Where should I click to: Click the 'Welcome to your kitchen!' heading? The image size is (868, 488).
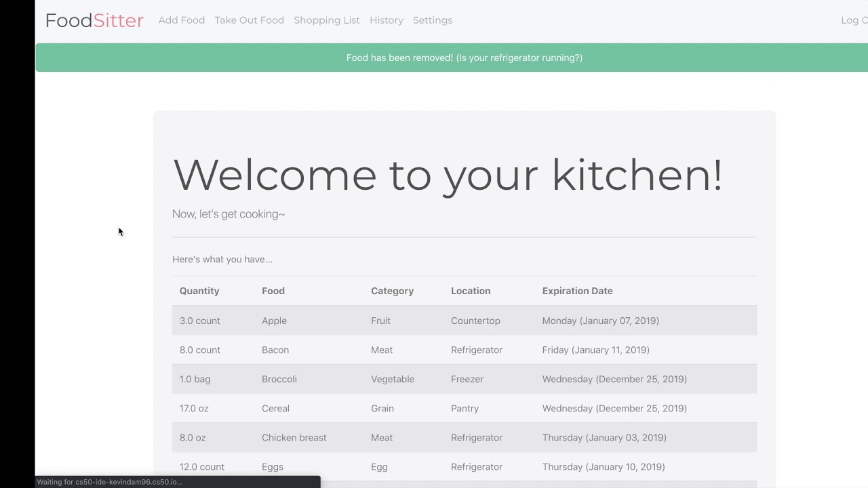(448, 175)
